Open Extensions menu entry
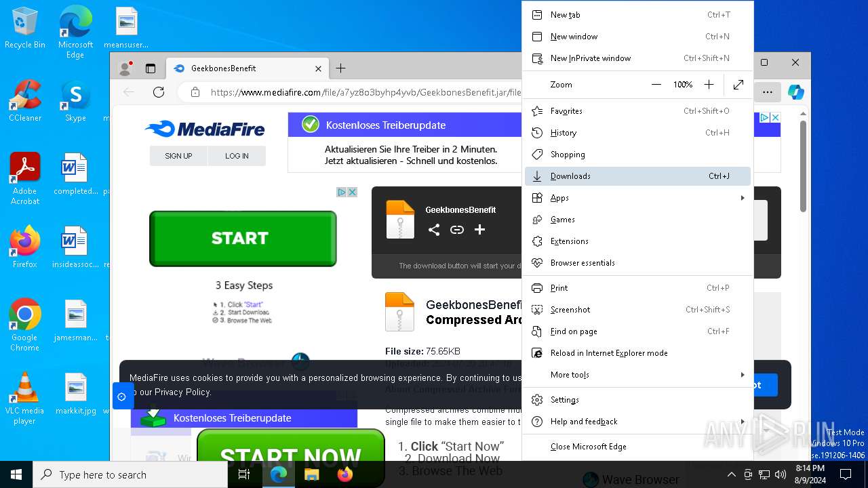 (637, 241)
